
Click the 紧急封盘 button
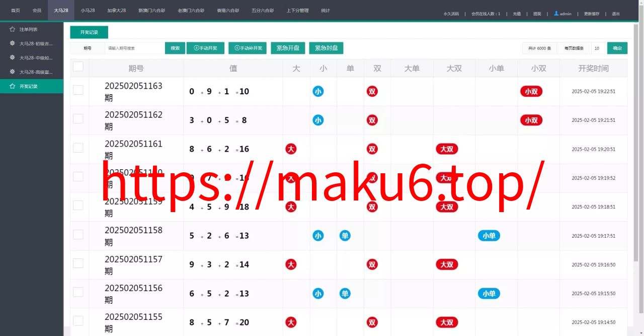point(326,48)
